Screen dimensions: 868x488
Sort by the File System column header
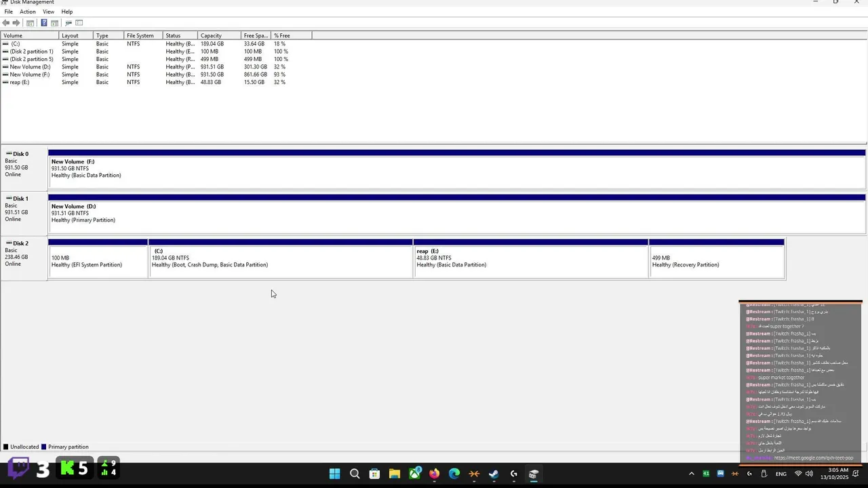(x=143, y=35)
